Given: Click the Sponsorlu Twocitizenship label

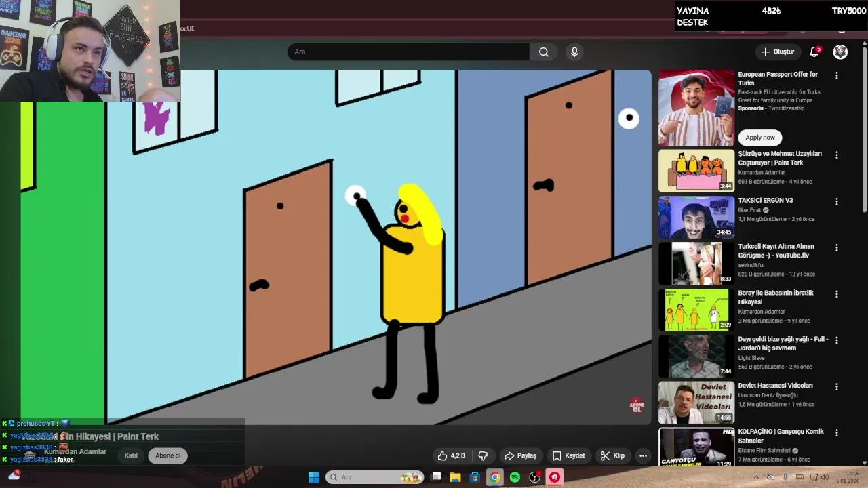Looking at the screenshot, I should click(771, 108).
